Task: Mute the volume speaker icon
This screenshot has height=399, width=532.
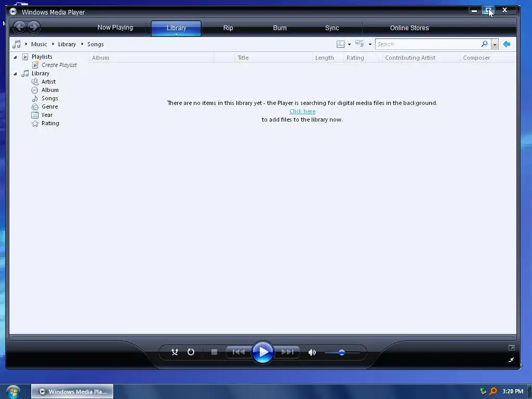Action: (x=312, y=353)
